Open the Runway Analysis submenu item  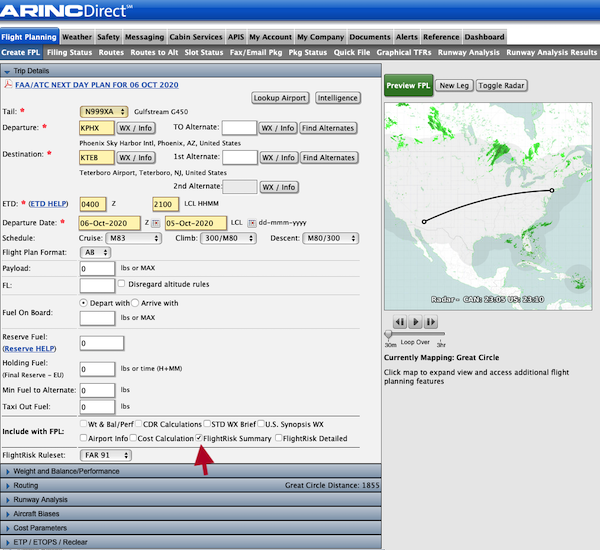click(x=469, y=51)
